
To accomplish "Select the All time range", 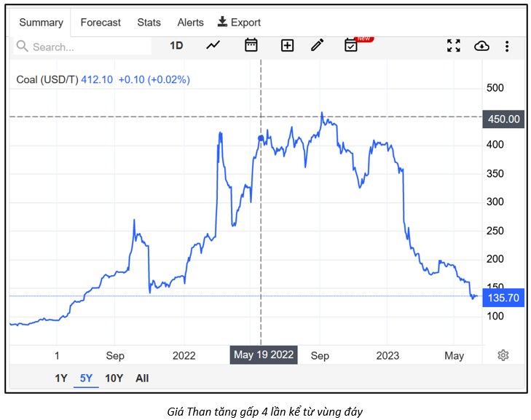I will point(142,378).
